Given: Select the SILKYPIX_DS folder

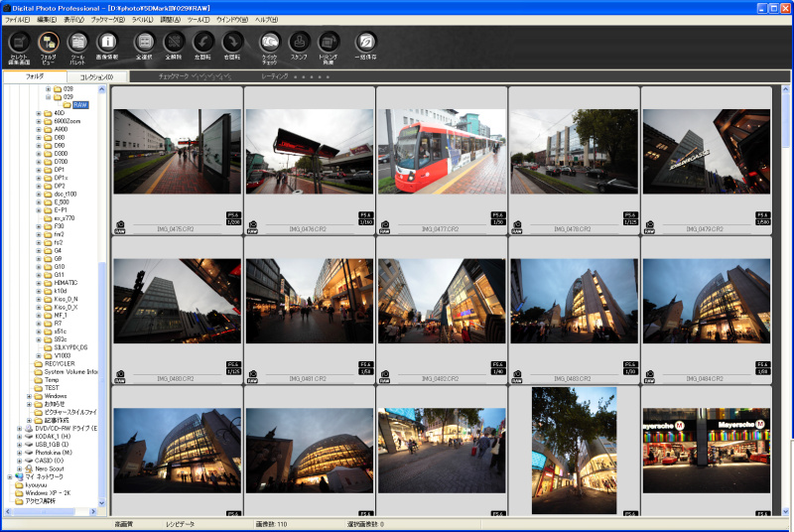Looking at the screenshot, I should tap(70, 347).
